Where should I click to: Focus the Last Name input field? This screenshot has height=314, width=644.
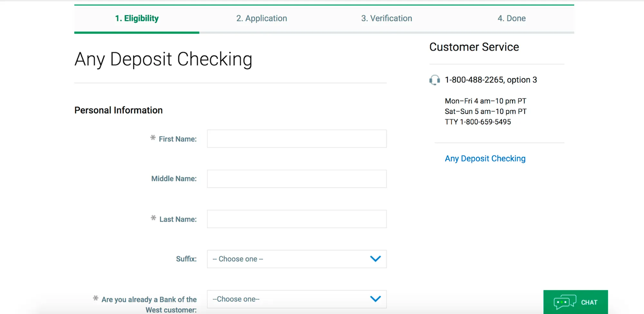[297, 219]
